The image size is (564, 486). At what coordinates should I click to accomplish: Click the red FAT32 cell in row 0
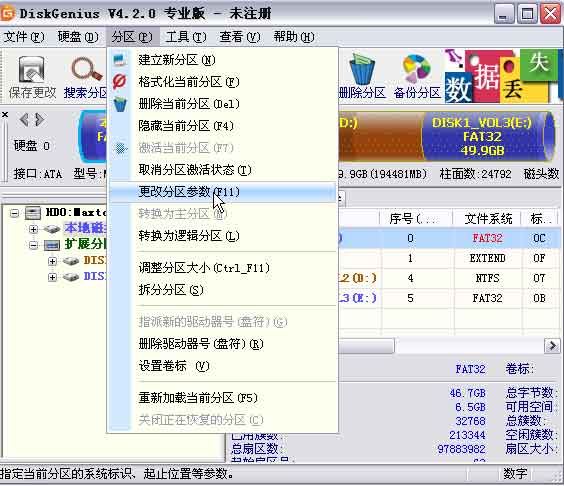[487, 238]
